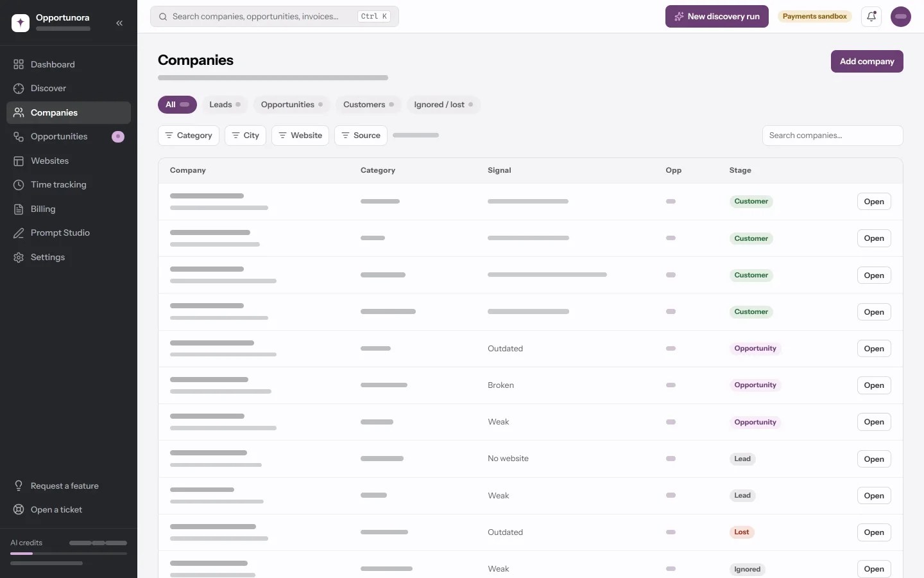Select the All companies tab
This screenshot has height=578, width=924.
coord(177,105)
